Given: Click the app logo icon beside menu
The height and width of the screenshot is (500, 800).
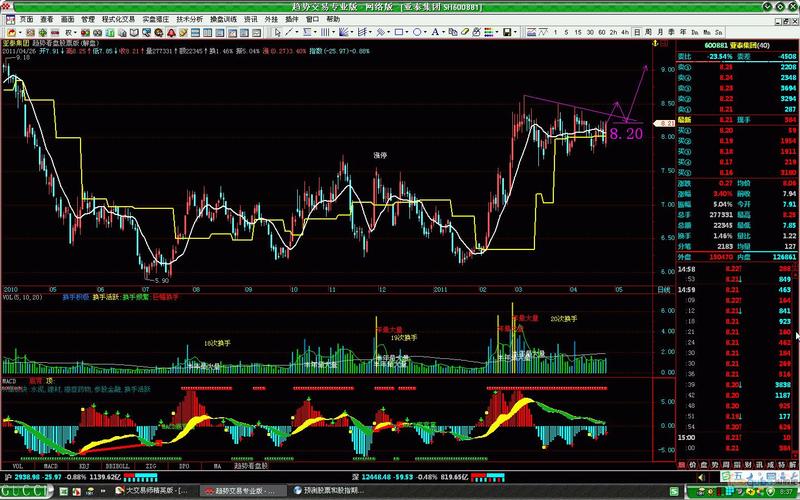Looking at the screenshot, I should 10,19.
